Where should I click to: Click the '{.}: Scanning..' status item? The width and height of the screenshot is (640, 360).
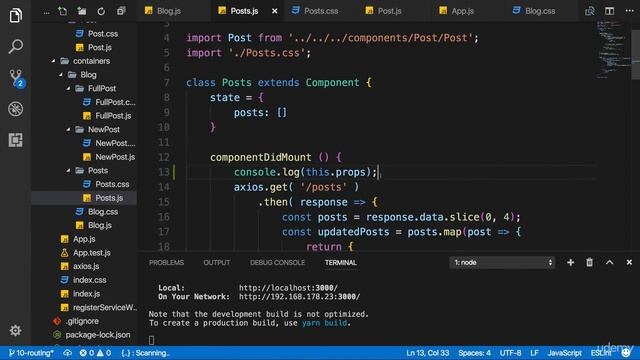click(145, 353)
